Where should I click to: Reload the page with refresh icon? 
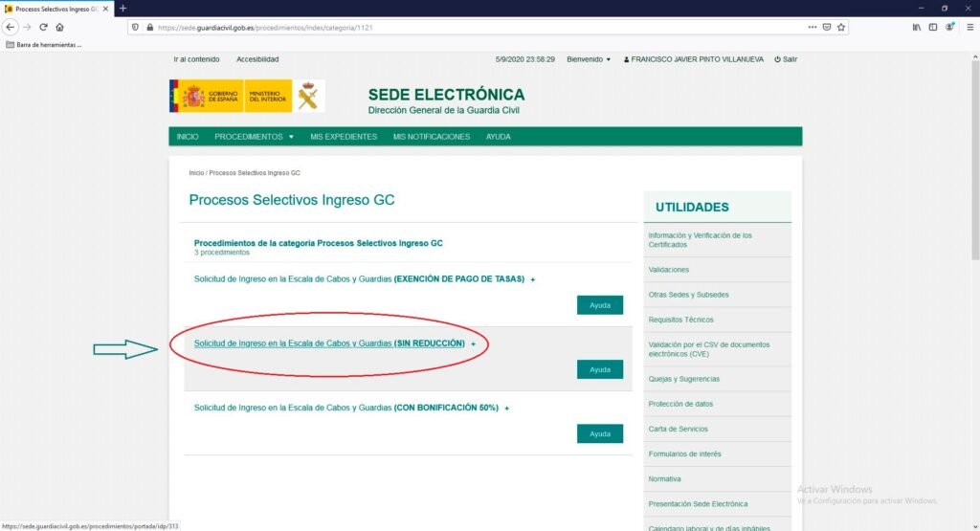[x=43, y=27]
